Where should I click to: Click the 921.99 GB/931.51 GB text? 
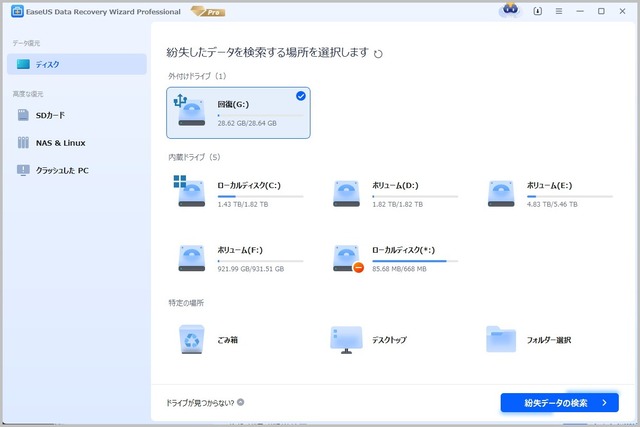251,269
